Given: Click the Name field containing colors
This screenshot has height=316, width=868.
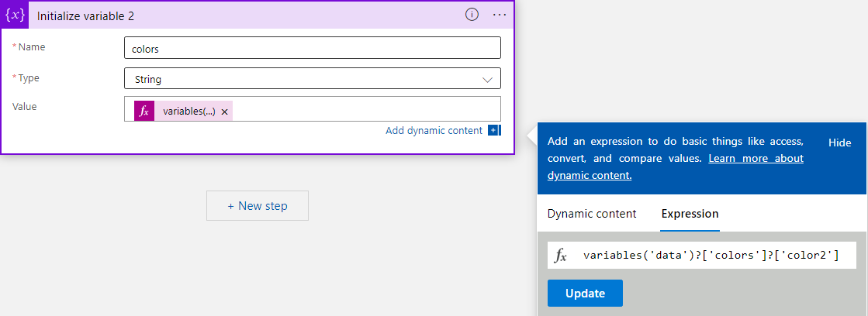Looking at the screenshot, I should click(312, 48).
